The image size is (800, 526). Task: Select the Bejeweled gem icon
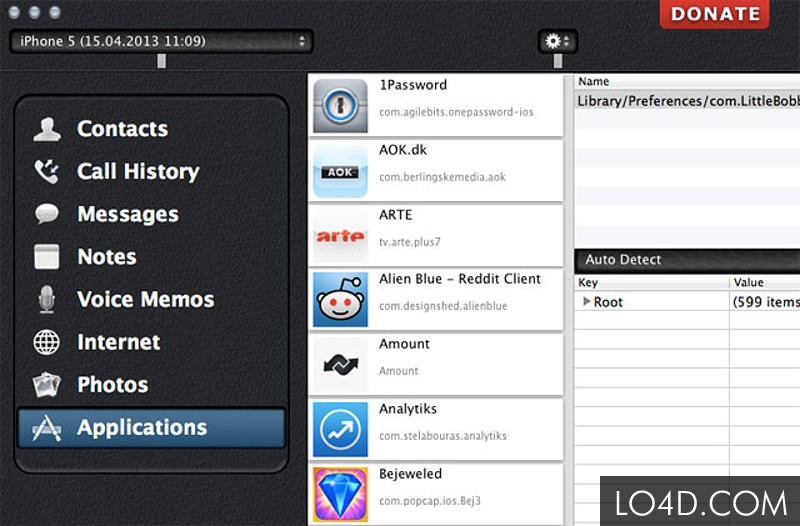point(340,494)
